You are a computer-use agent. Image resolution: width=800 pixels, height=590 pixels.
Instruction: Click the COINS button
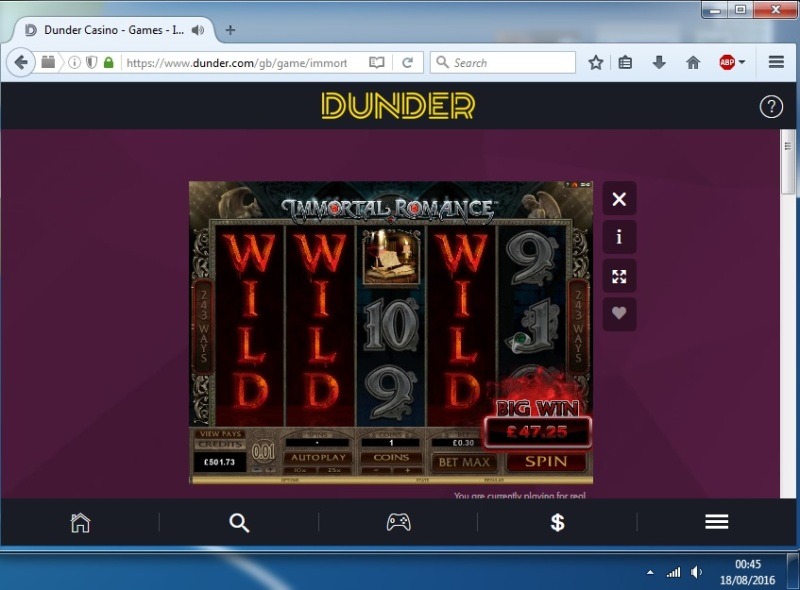[391, 457]
